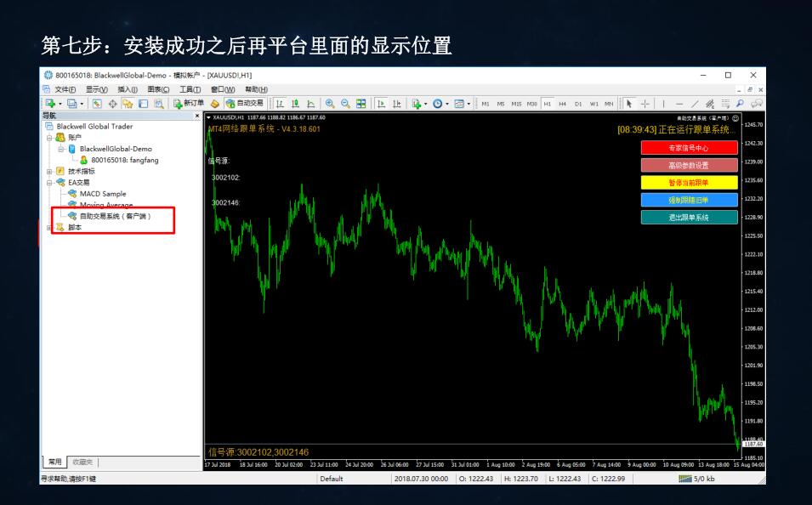Select the crosshair cursor tool
This screenshot has height=505, width=812.
coord(645,104)
